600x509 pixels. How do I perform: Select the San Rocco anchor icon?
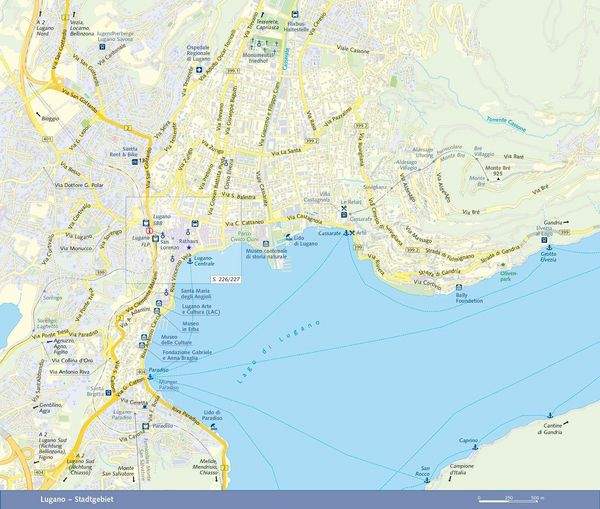pos(427,480)
